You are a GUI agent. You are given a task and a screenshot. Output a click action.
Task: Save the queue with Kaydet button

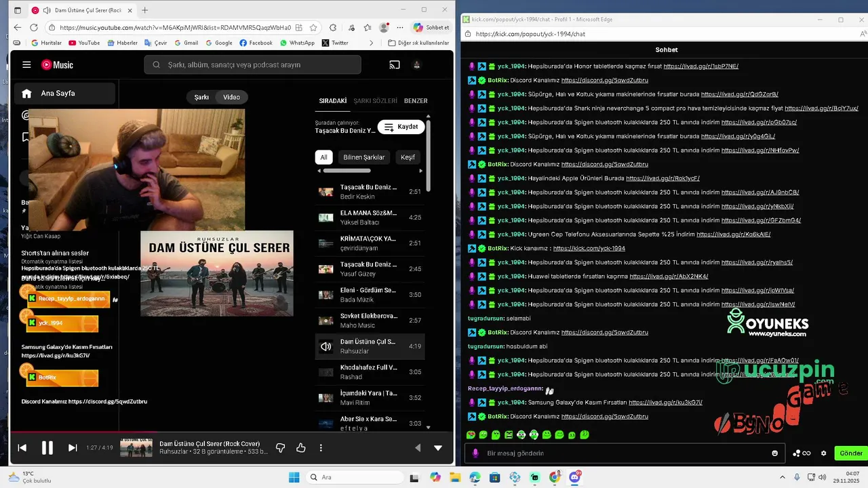401,127
